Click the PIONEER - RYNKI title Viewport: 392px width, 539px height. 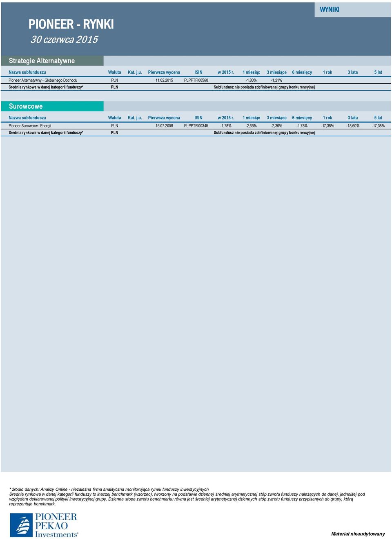click(x=71, y=24)
